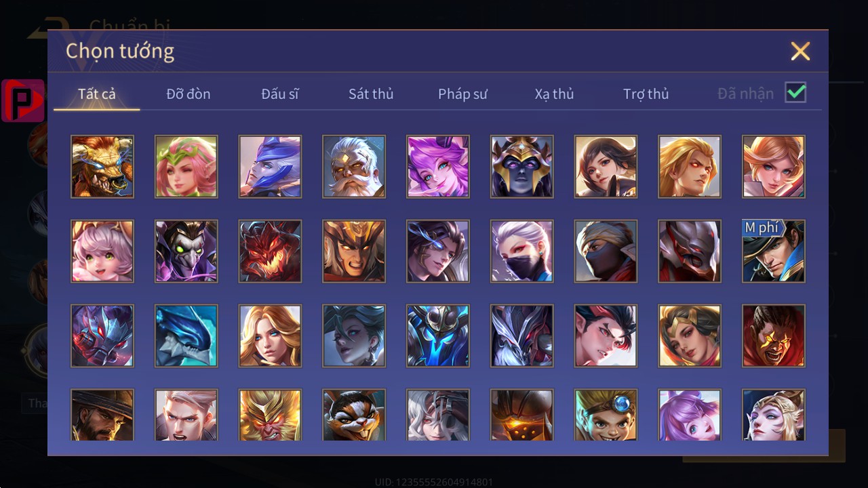Screen dimensions: 868x488
Task: Switch to the 'Trợ thủ' tab
Action: click(646, 94)
